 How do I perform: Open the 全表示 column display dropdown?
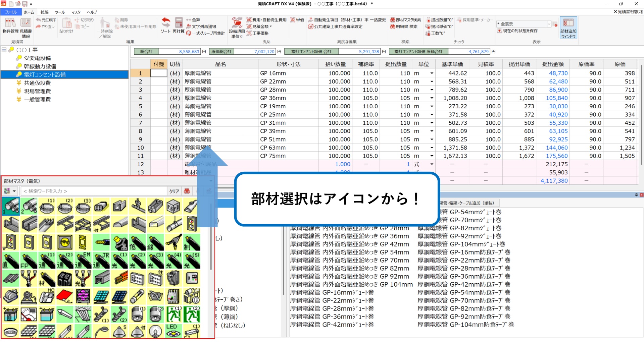tap(549, 24)
